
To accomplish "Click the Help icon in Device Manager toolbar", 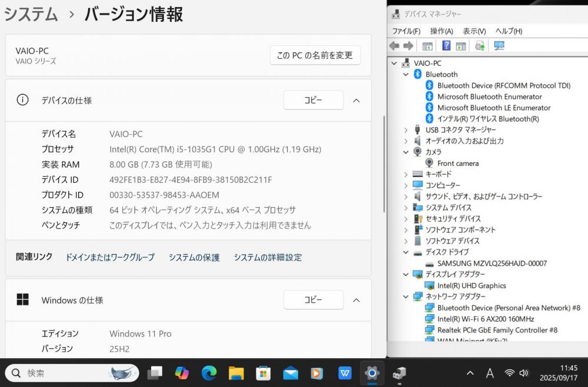I will pyautogui.click(x=446, y=46).
